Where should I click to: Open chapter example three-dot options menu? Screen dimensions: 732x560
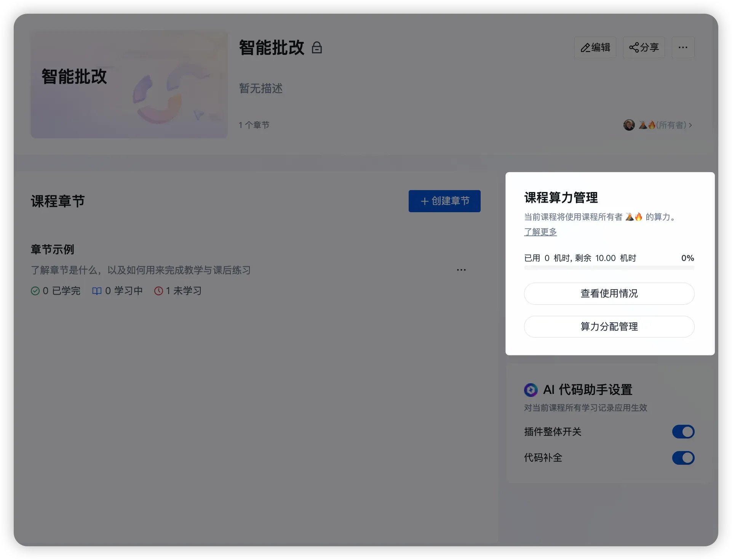click(461, 270)
